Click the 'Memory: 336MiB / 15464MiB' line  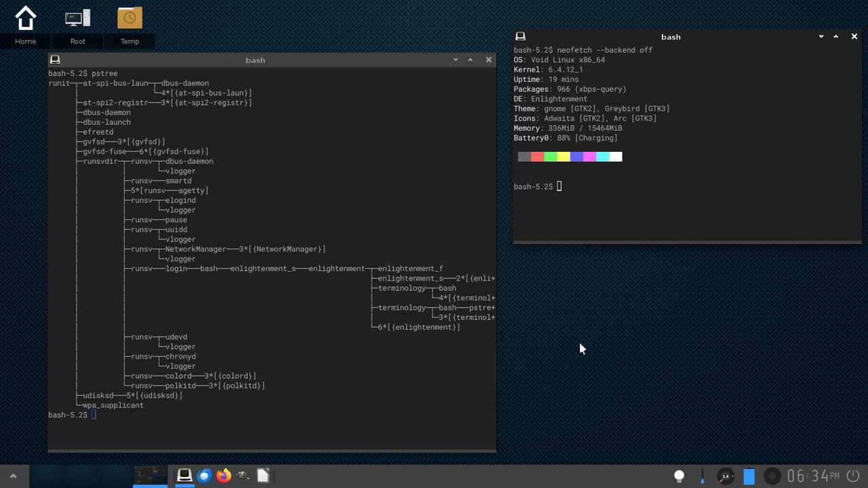(x=568, y=128)
